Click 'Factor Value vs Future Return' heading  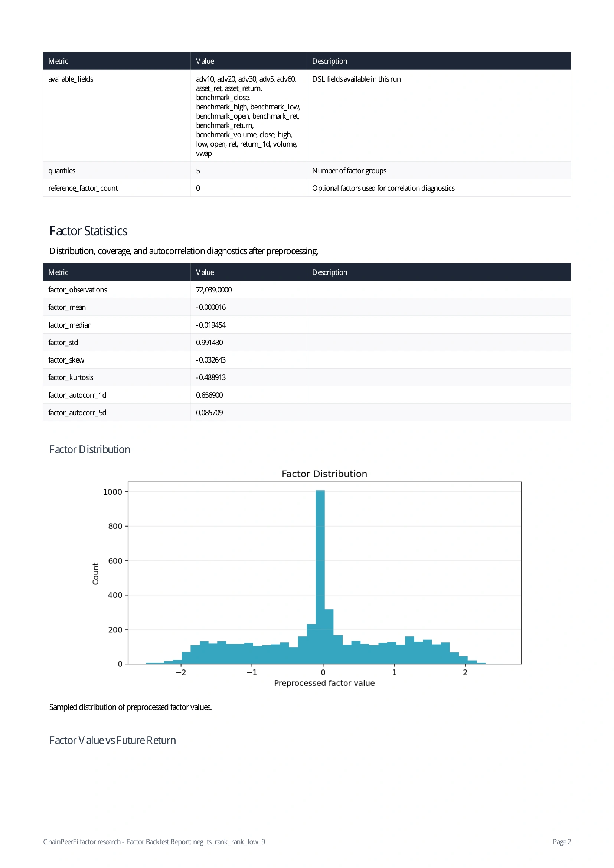point(112,740)
